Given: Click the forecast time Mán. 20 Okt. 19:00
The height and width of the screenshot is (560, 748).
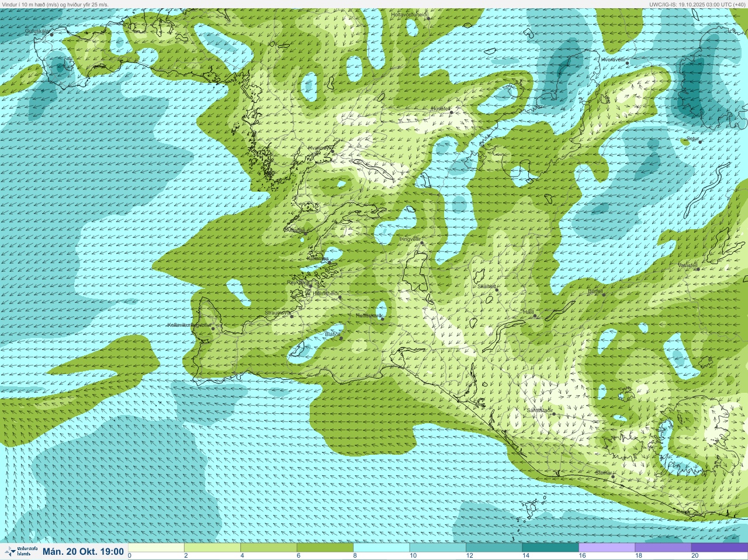Looking at the screenshot, I should tap(83, 551).
